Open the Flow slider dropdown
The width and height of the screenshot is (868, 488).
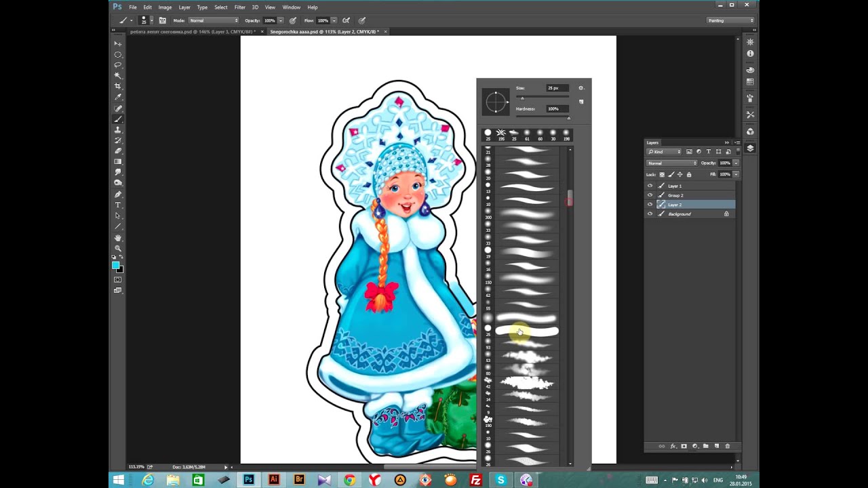coord(334,20)
